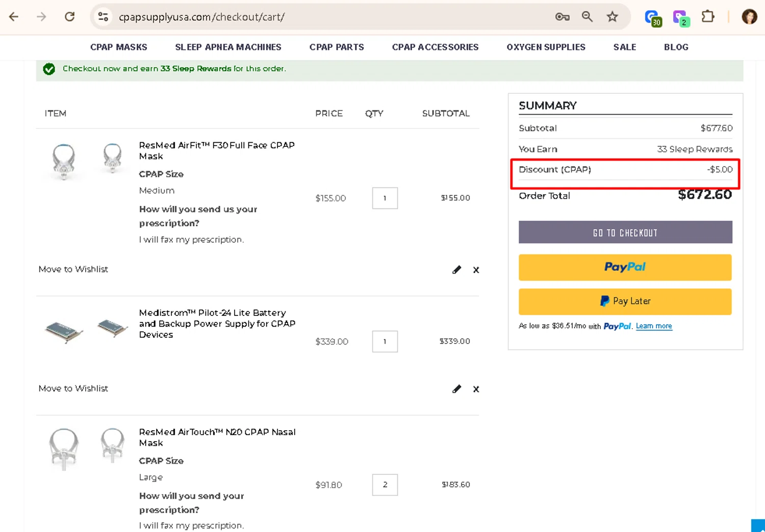Viewport: 765px width, 532px height.
Task: Click the Medistrom battery quantity field
Action: [385, 341]
